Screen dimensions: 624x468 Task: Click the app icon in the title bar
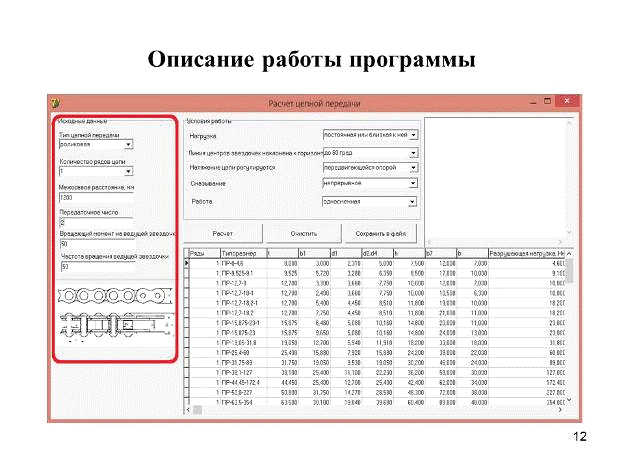pos(57,103)
